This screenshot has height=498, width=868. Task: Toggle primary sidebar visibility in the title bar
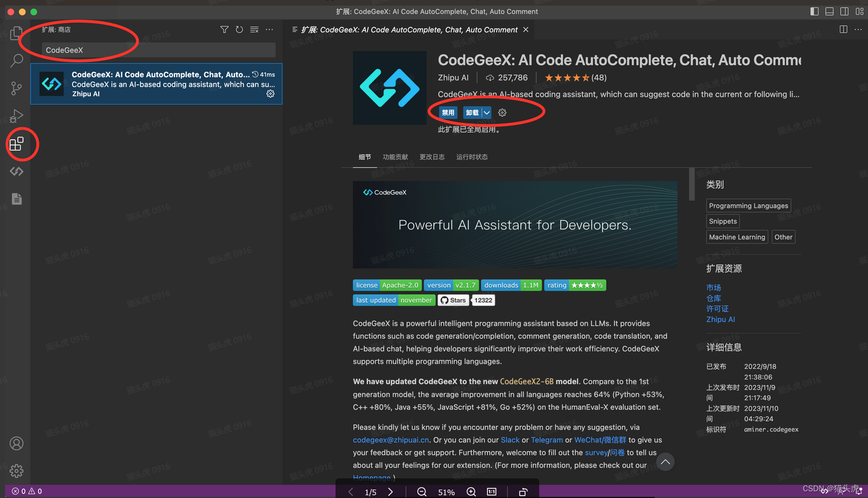click(x=814, y=11)
